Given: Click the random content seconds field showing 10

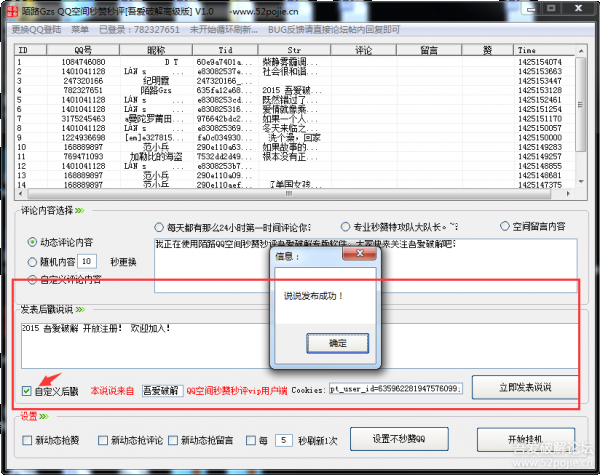Looking at the screenshot, I should [87, 261].
